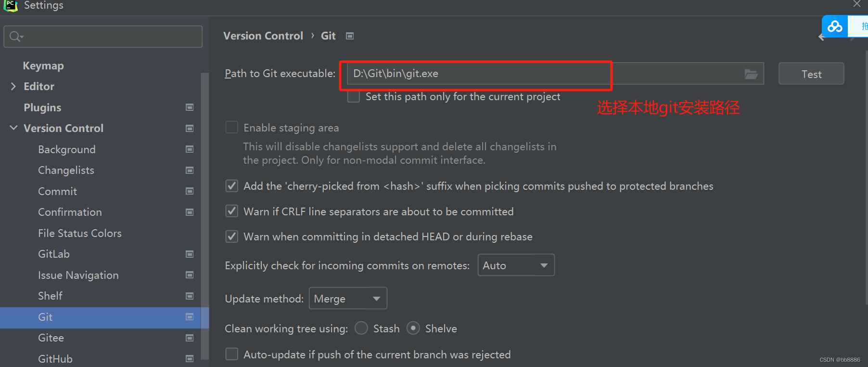868x367 pixels.
Task: Open the Baidu Netdisk floating icon
Action: (834, 26)
